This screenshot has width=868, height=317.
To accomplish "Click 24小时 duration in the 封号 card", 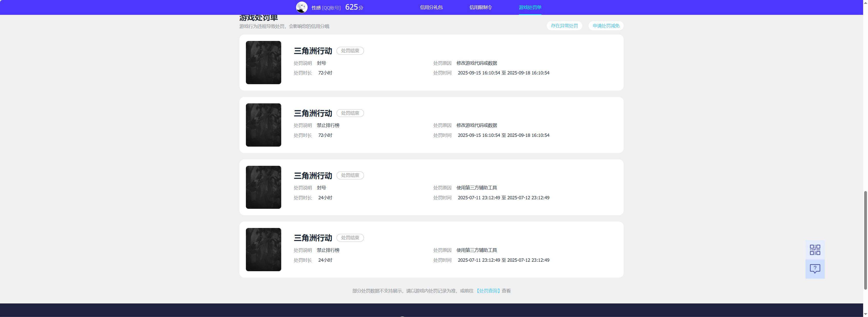I will point(325,198).
